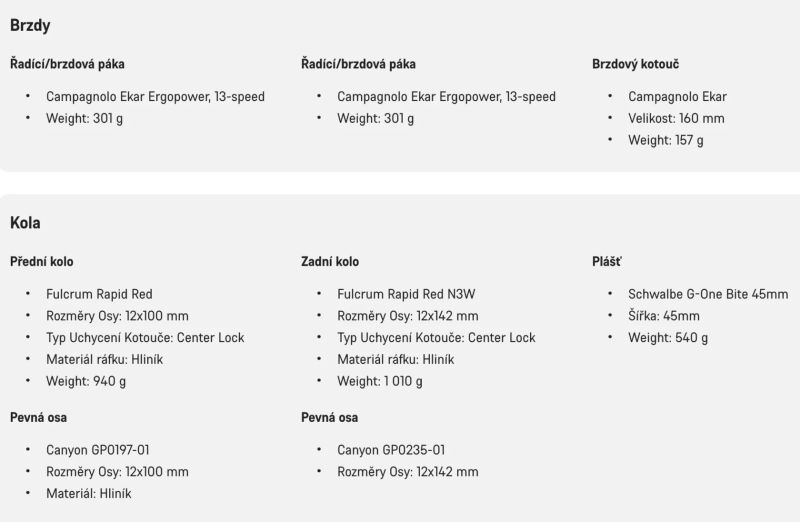Click Campagnolo Ekar under Brzdový kotouč
Image resolution: width=800 pixels, height=522 pixels.
[x=677, y=97]
